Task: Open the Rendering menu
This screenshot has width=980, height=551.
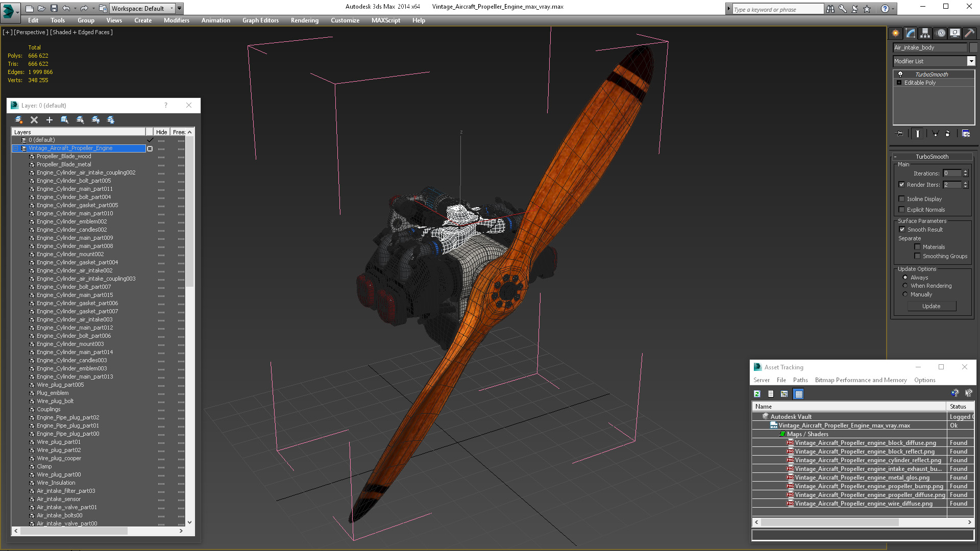Action: (304, 20)
